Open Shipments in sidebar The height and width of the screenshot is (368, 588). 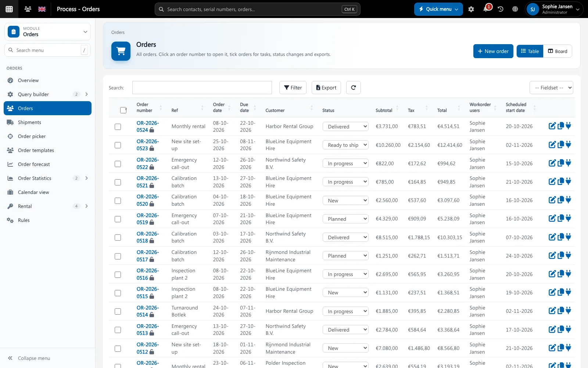click(x=47, y=122)
